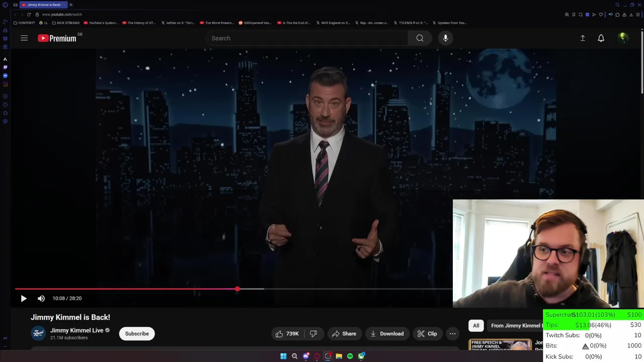This screenshot has width=644, height=362.
Task: Reload the page
Action: coord(29,15)
